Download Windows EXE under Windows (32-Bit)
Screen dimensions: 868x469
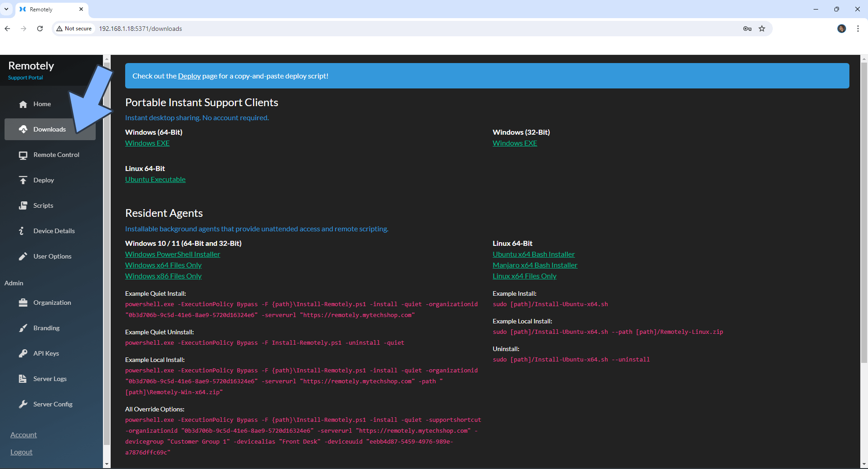515,143
